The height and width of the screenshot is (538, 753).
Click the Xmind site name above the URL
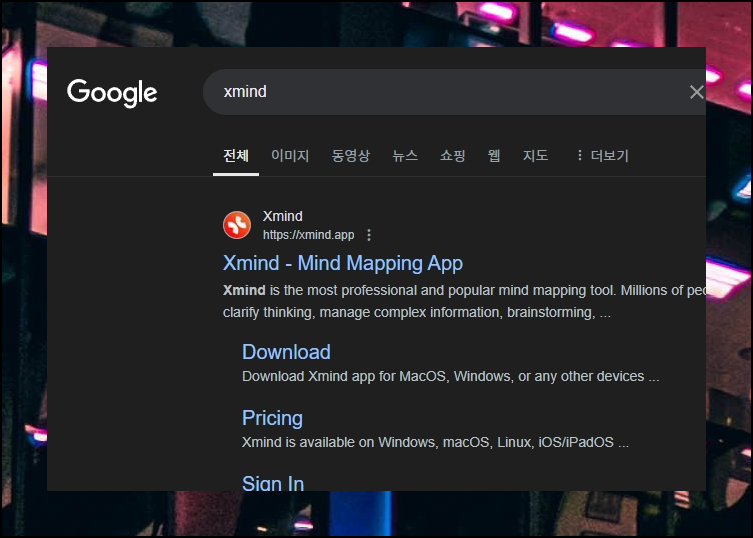tap(282, 216)
